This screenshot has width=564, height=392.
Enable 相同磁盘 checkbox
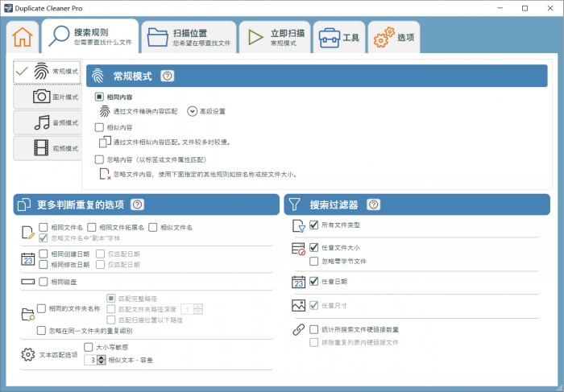click(44, 282)
